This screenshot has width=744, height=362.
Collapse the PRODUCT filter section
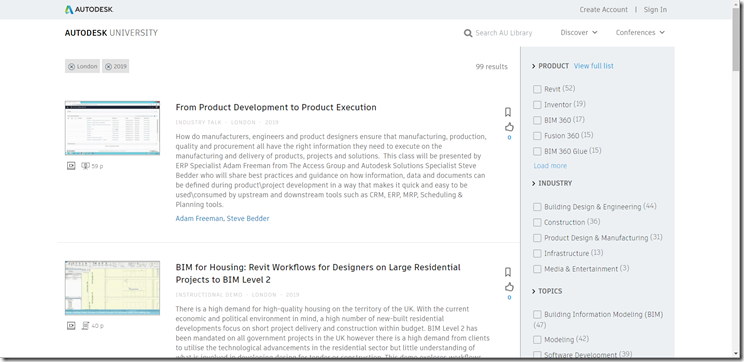[550, 66]
